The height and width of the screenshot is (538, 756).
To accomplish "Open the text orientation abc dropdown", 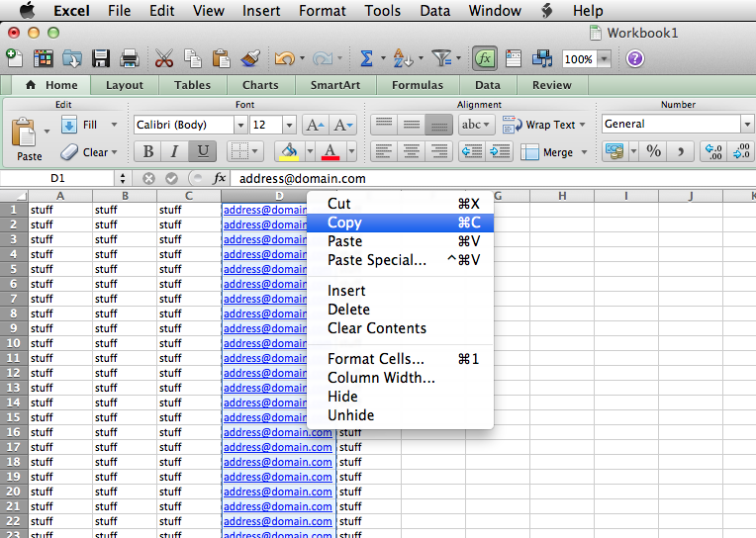I will [475, 125].
